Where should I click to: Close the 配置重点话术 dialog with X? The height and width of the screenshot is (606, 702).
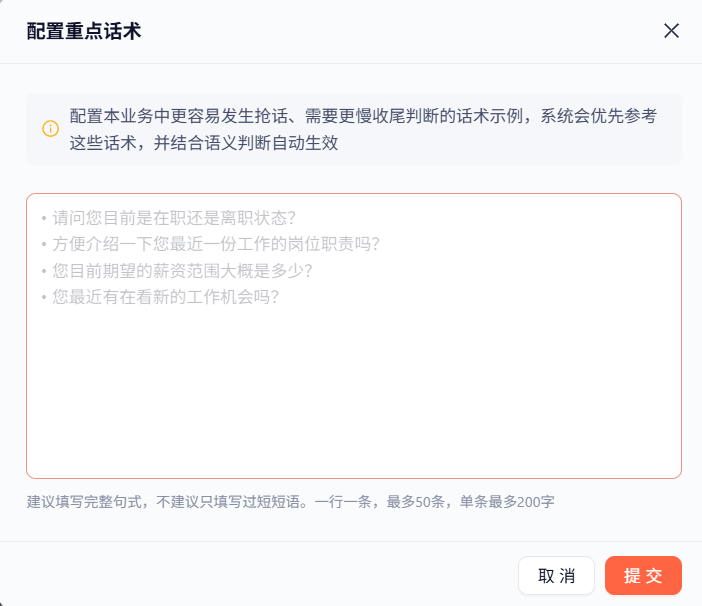[x=671, y=31]
